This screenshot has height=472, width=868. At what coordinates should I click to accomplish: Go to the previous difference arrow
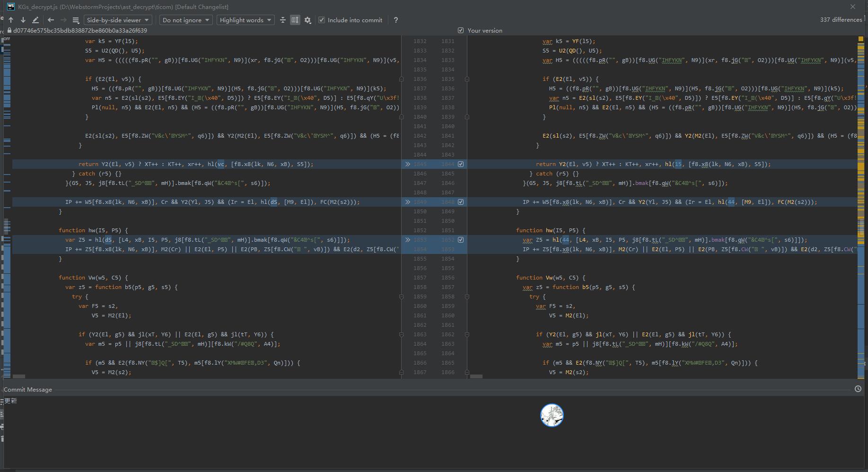tap(11, 20)
